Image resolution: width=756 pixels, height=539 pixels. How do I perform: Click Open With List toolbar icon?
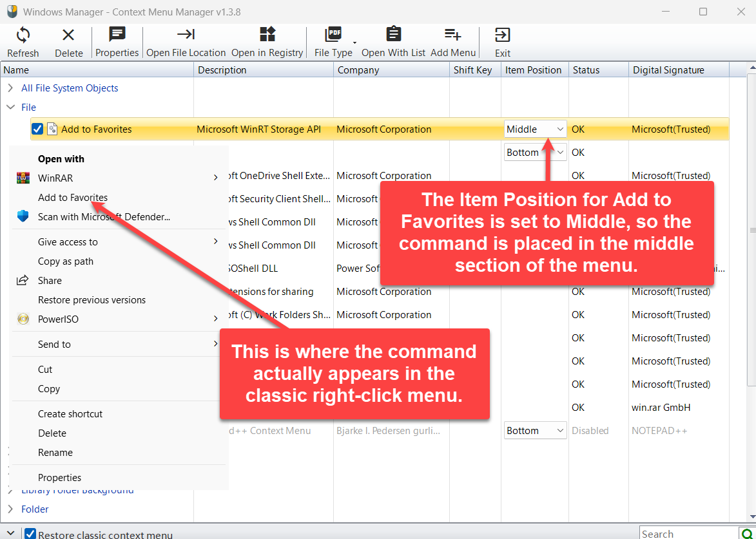(393, 34)
